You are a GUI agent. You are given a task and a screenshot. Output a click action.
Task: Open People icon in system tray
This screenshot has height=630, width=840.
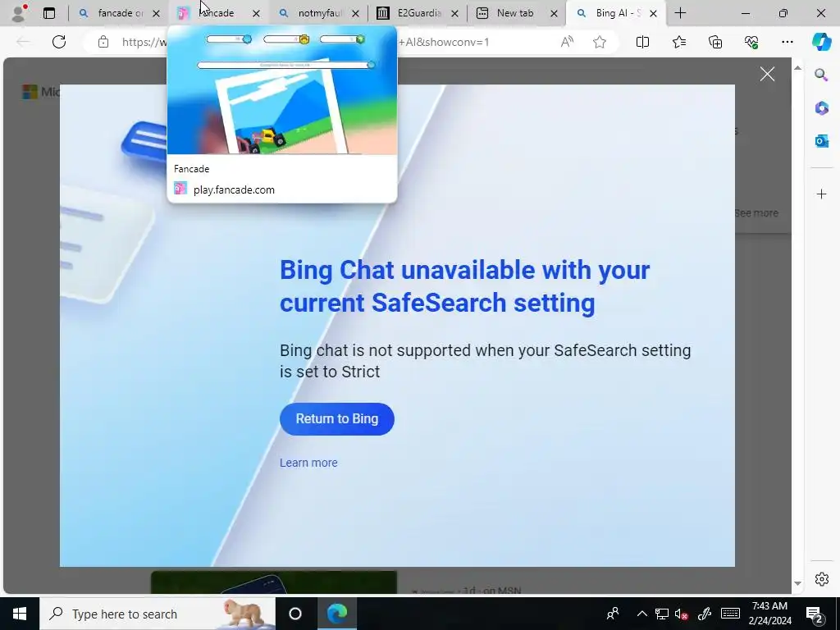[612, 614]
